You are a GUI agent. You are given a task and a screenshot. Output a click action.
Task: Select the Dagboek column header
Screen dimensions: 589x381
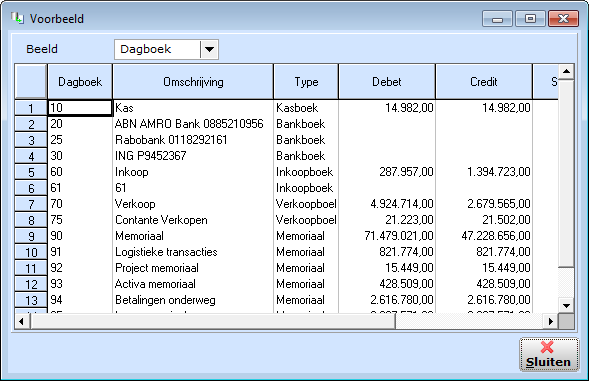[80, 82]
